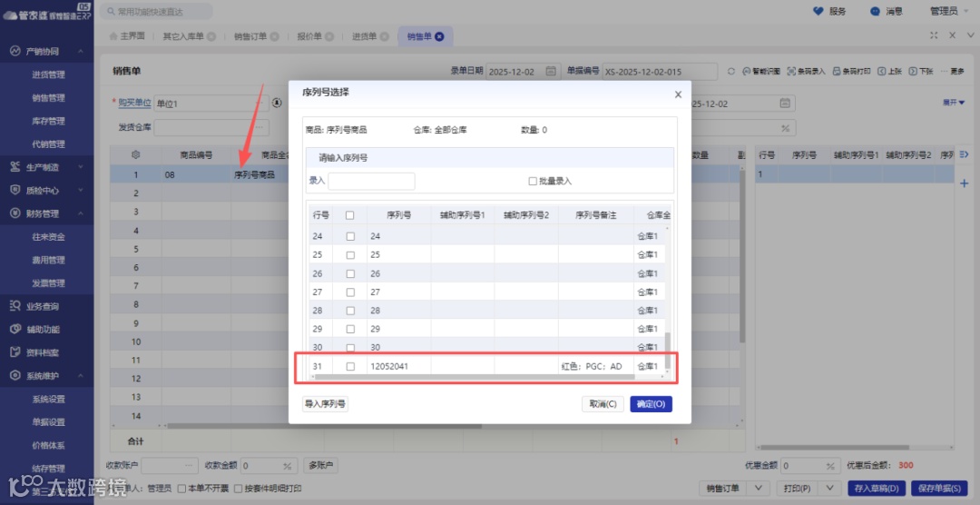The width and height of the screenshot is (980, 505).
Task: Click the 导入序列号 button
Action: pos(325,403)
